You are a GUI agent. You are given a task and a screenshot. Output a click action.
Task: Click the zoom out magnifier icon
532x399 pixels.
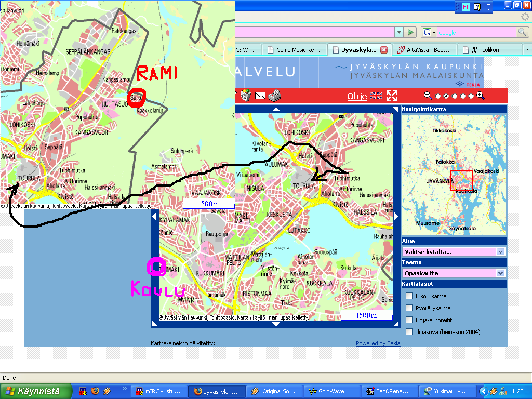click(x=428, y=96)
